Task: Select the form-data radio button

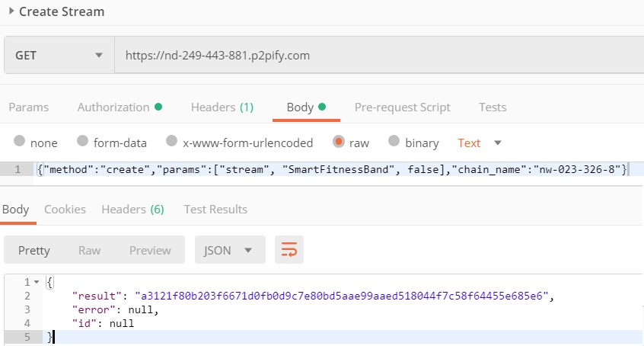Action: point(82,141)
